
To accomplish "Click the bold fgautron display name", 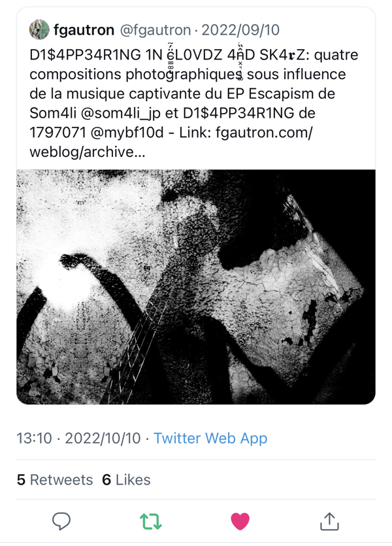I will tap(84, 30).
